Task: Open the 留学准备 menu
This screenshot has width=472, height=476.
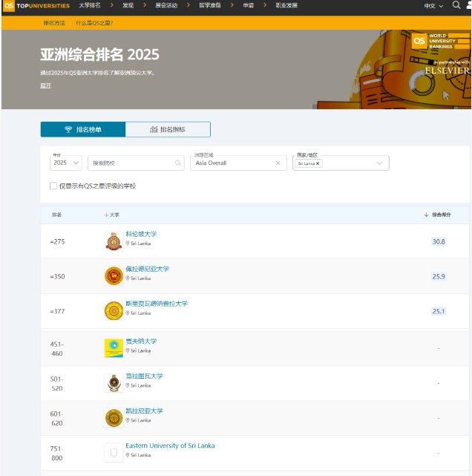Action: 210,5
